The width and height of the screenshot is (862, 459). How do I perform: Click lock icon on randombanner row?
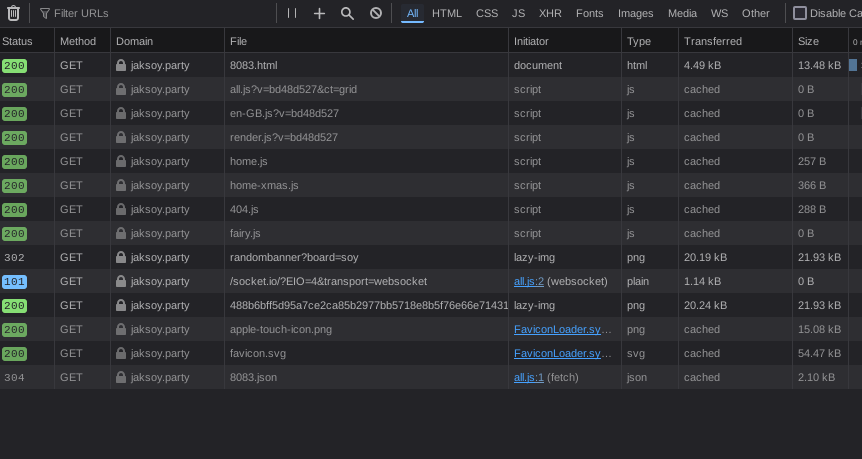pos(121,257)
